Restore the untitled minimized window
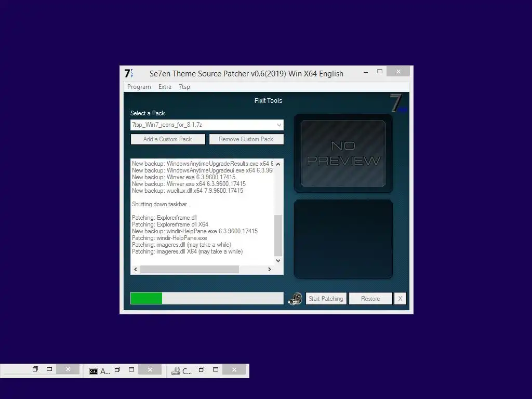The height and width of the screenshot is (399, 532). click(35, 369)
